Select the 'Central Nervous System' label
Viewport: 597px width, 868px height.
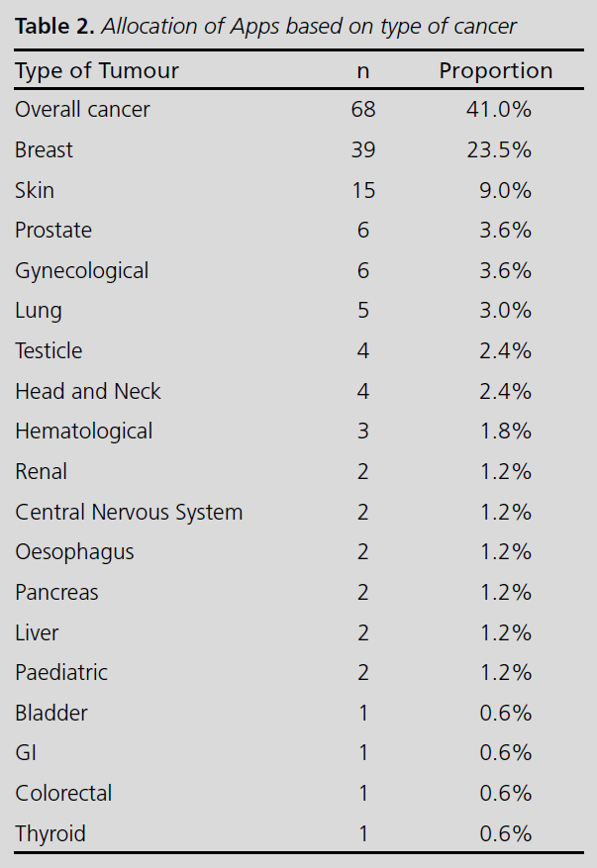[129, 513]
